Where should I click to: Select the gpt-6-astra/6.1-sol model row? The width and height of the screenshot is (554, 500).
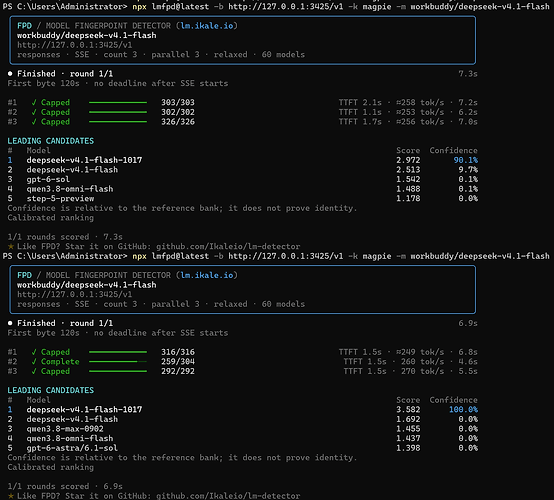(x=242, y=448)
